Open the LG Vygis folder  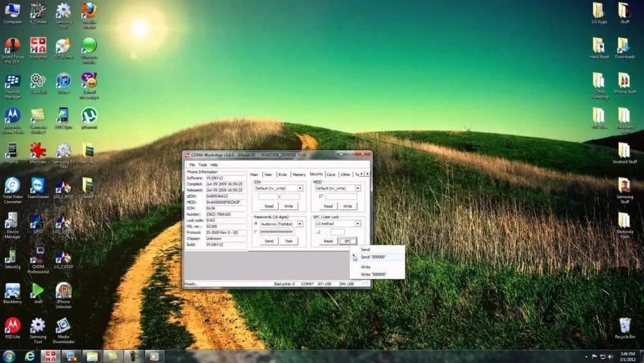pos(599,13)
